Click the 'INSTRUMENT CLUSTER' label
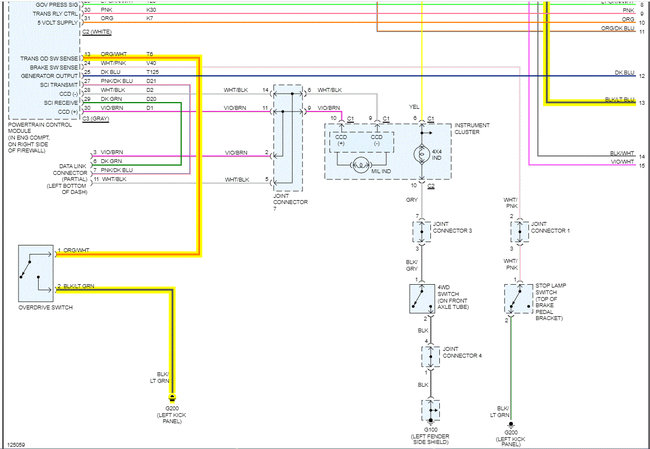Viewport: 650px width, 449px height. (x=472, y=128)
